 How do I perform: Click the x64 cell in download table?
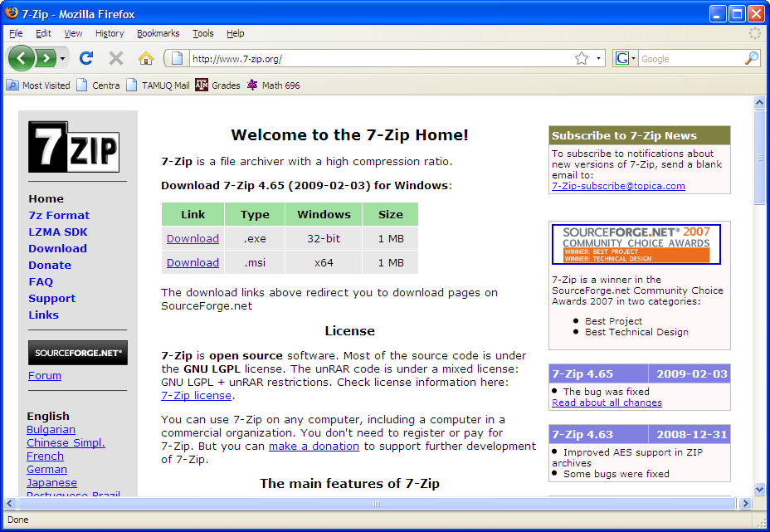(x=324, y=263)
